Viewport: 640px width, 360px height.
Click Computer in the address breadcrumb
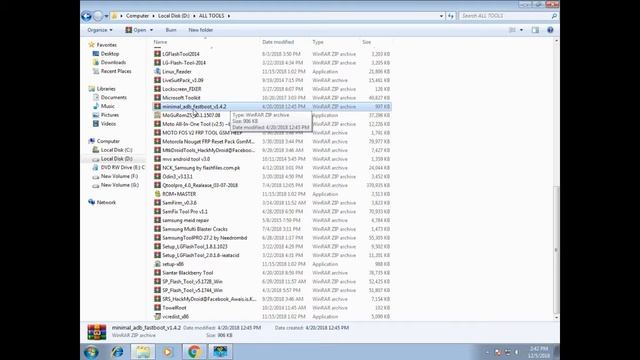tap(137, 16)
